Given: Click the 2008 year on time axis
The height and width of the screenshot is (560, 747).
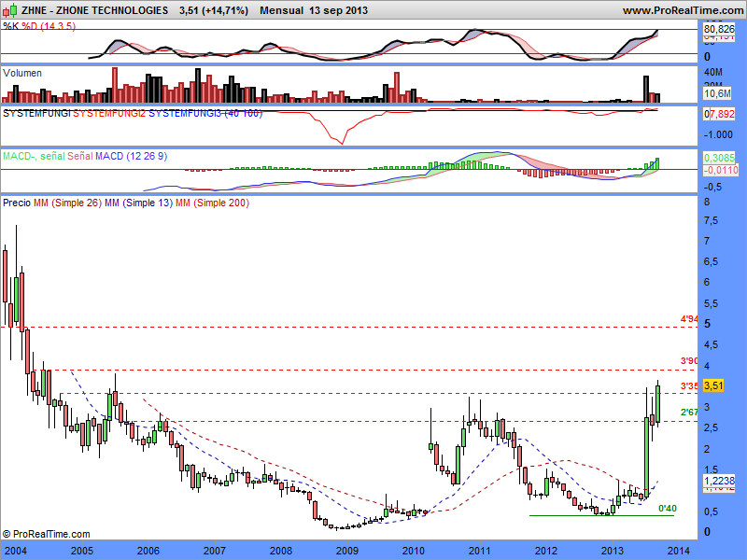Looking at the screenshot, I should [281, 551].
